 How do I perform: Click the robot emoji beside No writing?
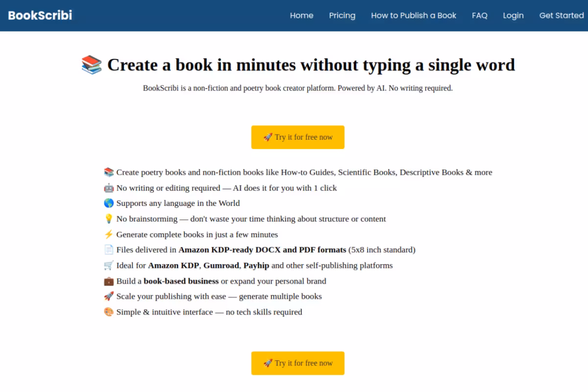pyautogui.click(x=109, y=188)
